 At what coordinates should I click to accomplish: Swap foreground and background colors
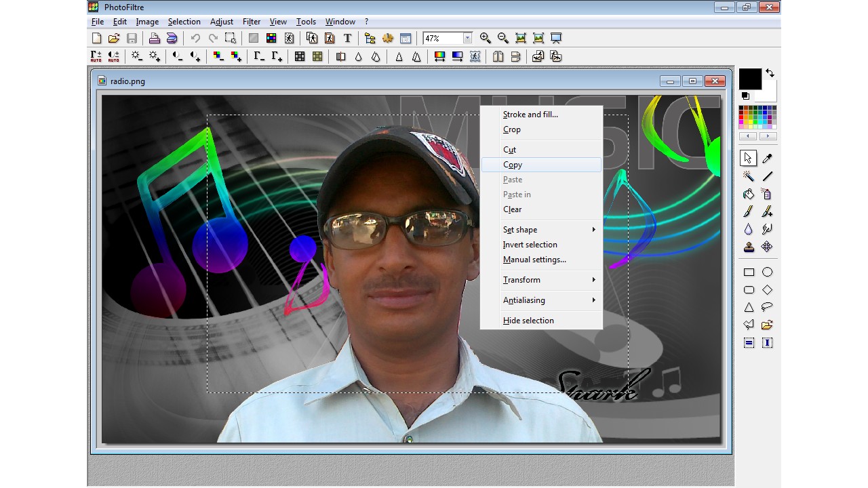(x=770, y=73)
